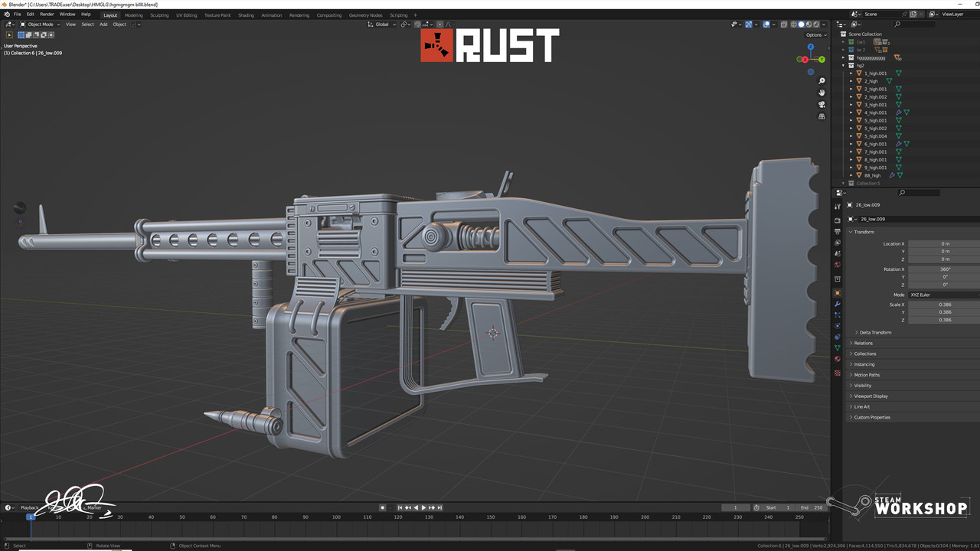Screen dimensions: 980x551
Task: Toggle viewport overlays button
Action: 766,24
